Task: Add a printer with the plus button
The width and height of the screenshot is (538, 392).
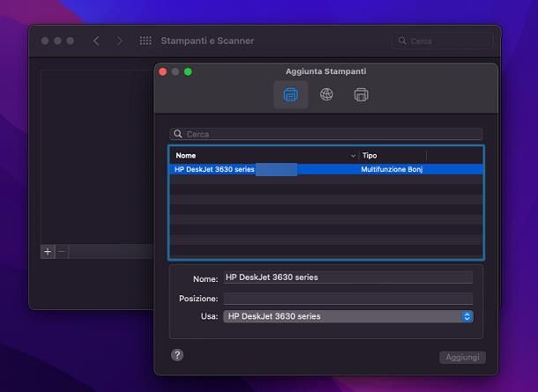Action: pyautogui.click(x=48, y=252)
